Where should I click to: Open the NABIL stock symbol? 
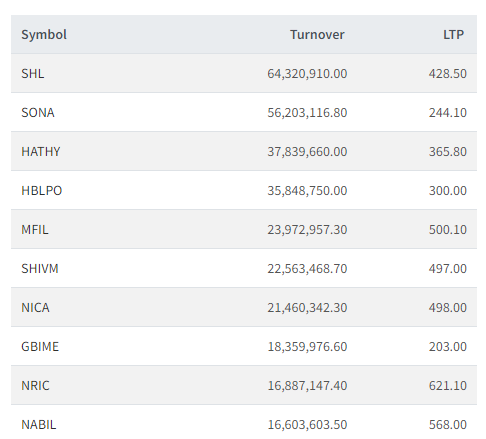[39, 425]
